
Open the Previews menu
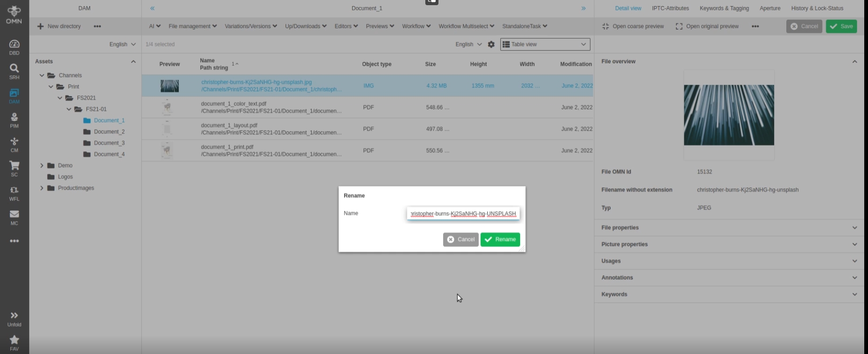point(380,26)
